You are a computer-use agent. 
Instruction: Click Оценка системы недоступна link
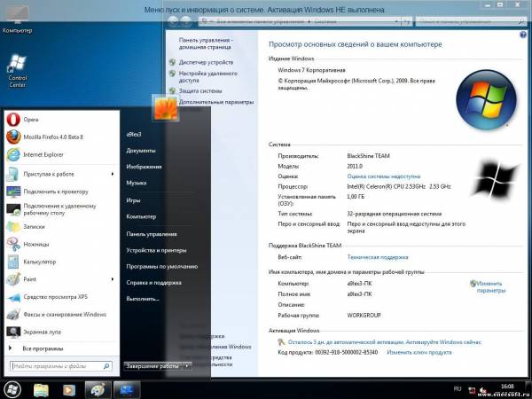pyautogui.click(x=384, y=176)
